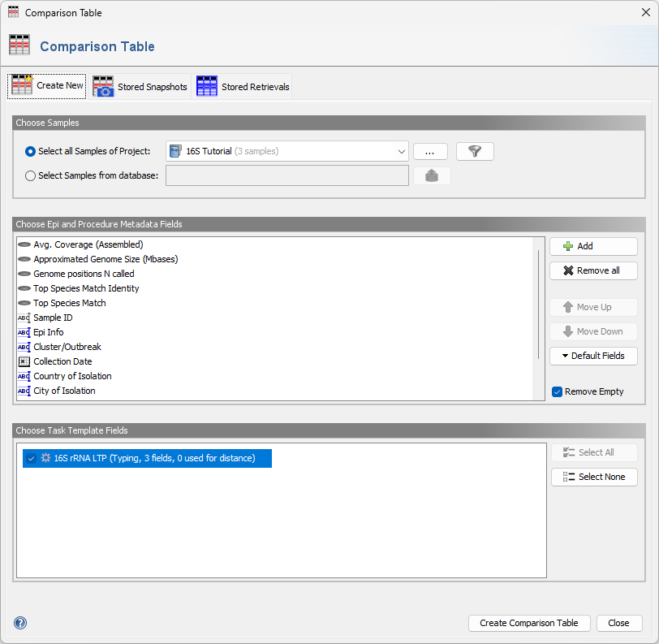Open the 16S Tutorial project dropdown
Image resolution: width=659 pixels, height=644 pixels.
(x=401, y=151)
